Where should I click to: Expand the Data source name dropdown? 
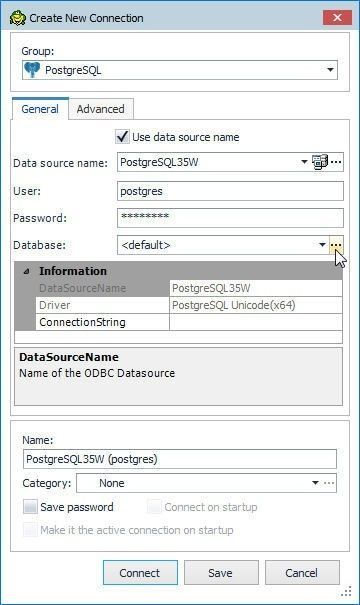[x=304, y=162]
